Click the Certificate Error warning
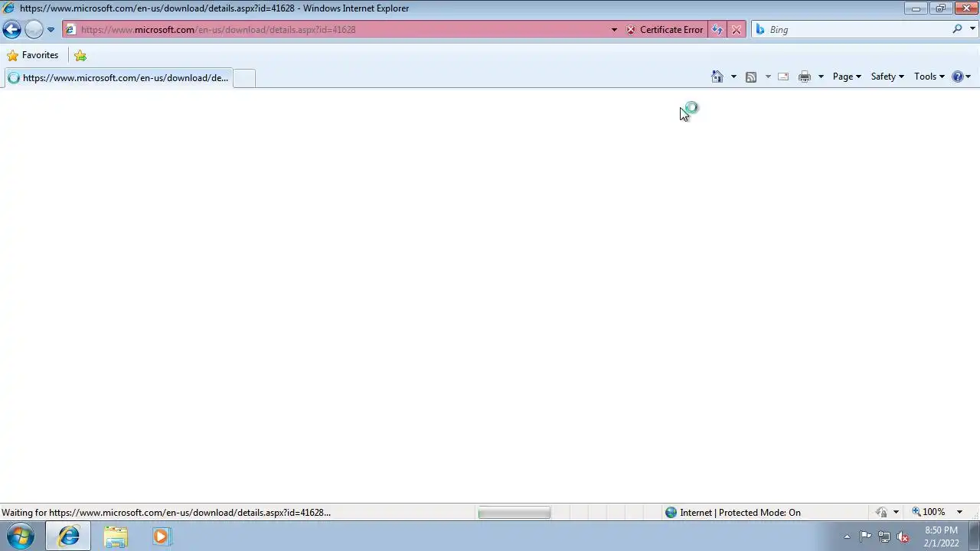This screenshot has width=980, height=551. 665,30
